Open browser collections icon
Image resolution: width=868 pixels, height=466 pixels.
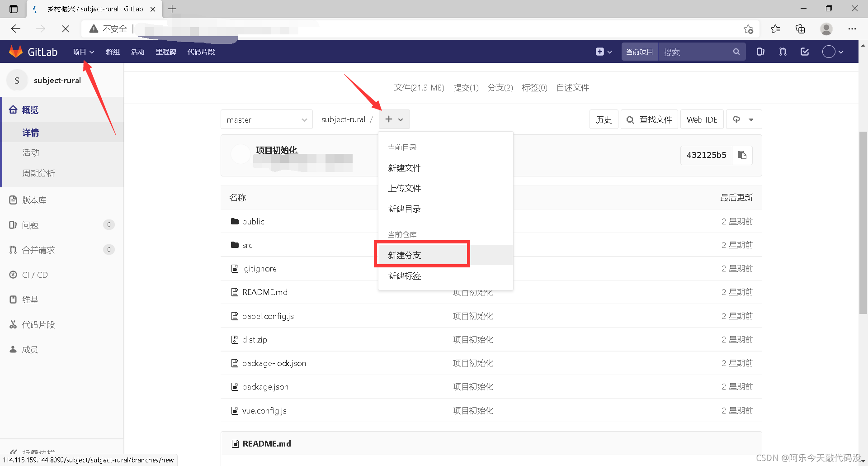click(x=800, y=29)
